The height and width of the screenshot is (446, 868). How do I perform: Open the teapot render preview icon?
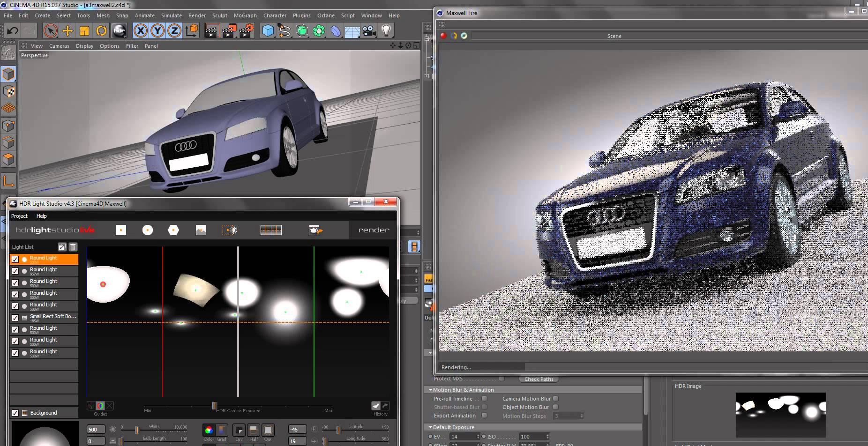(x=316, y=230)
